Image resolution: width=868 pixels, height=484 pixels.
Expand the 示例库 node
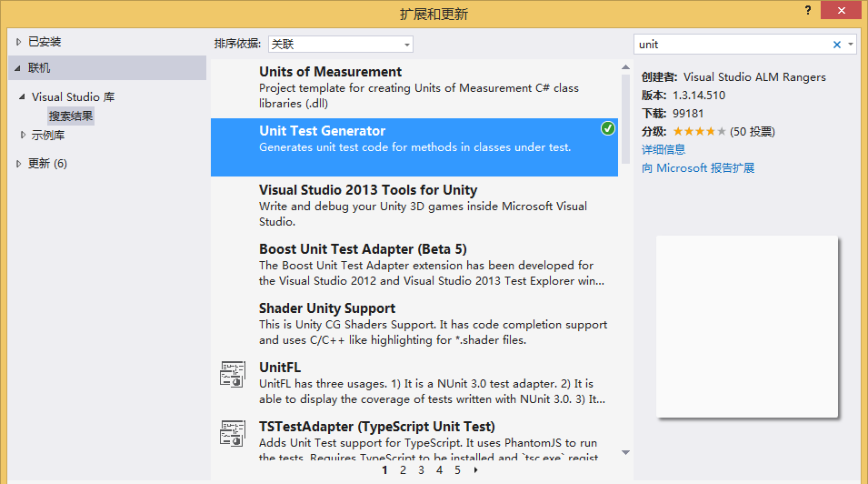point(23,135)
